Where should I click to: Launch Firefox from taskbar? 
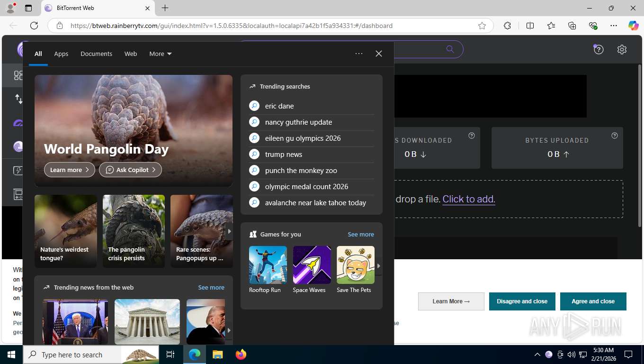[x=241, y=355]
